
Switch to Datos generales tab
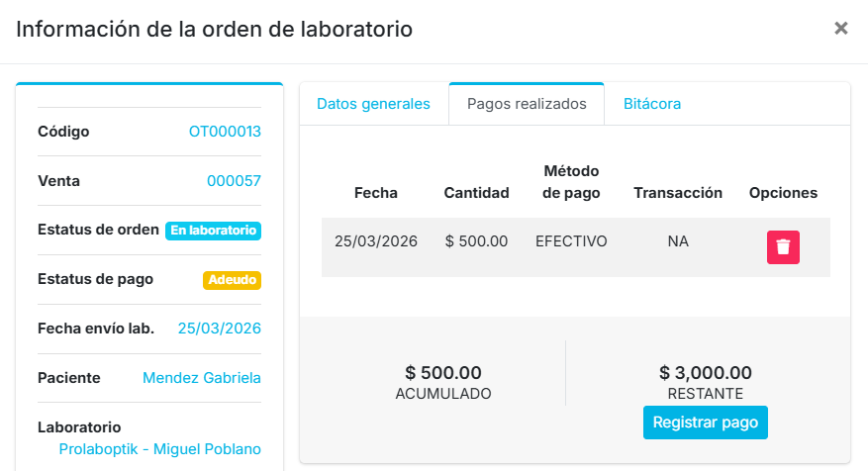pyautogui.click(x=373, y=104)
